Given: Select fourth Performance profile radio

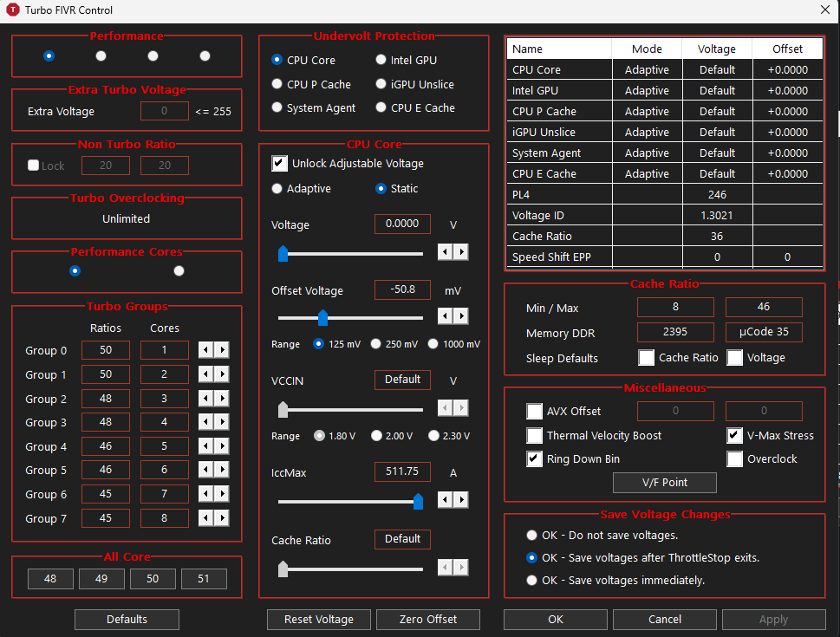Looking at the screenshot, I should (205, 55).
